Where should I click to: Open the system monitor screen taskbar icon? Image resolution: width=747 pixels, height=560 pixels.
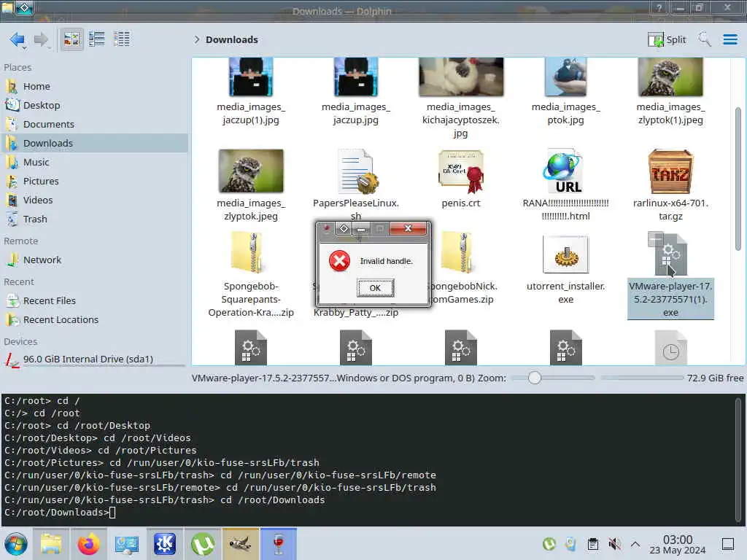point(127,544)
